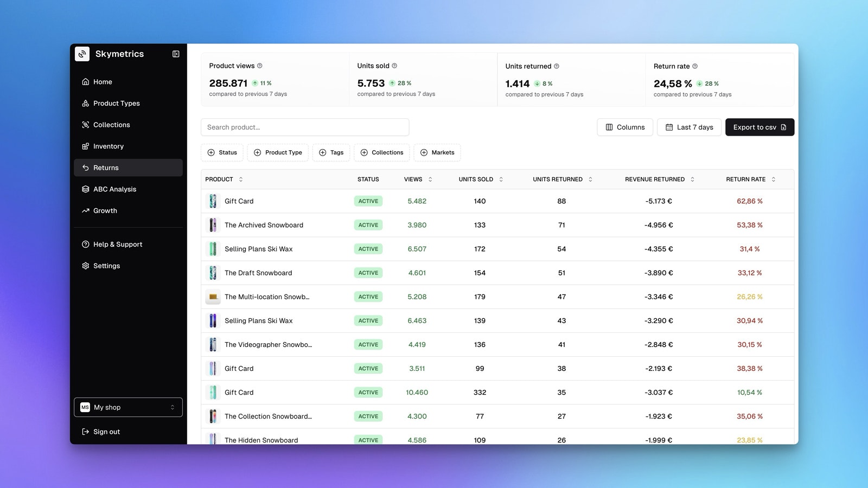Viewport: 868px width, 488px height.
Task: Sort by the Views column arrows
Action: click(x=430, y=179)
